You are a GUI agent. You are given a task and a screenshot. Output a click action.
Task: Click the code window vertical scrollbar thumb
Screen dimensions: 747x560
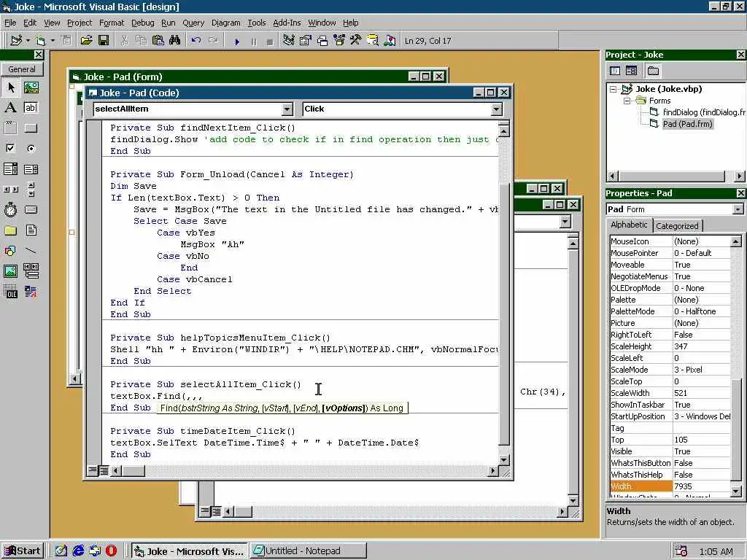(503, 314)
